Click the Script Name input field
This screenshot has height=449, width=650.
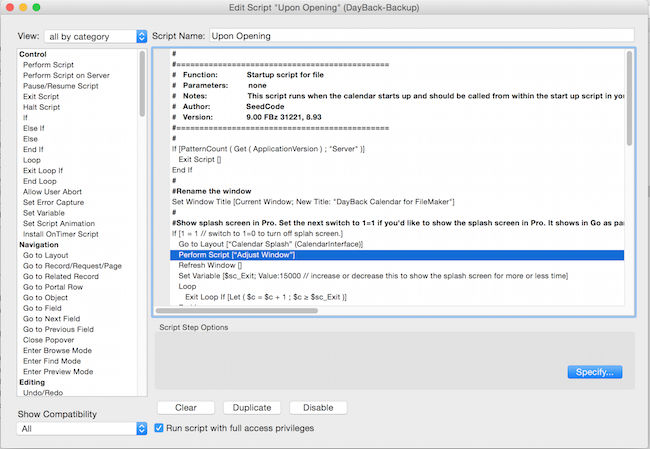coord(422,36)
